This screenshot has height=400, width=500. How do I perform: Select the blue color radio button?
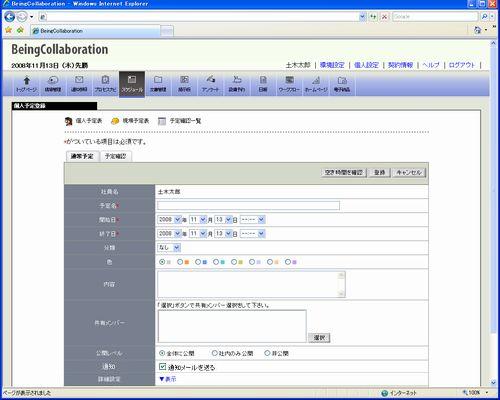coord(198,262)
